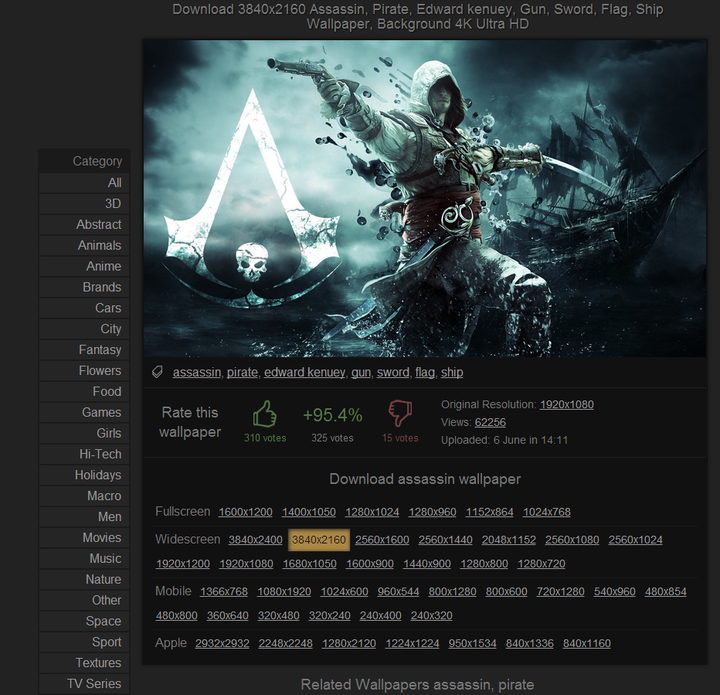
Task: Select the Food category
Action: [84, 392]
